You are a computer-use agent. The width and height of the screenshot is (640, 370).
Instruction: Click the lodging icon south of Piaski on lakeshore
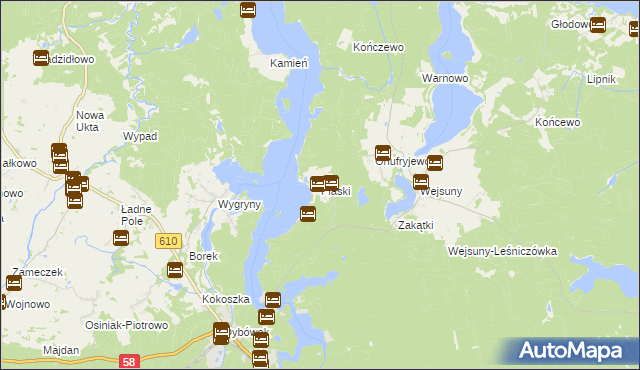click(308, 214)
